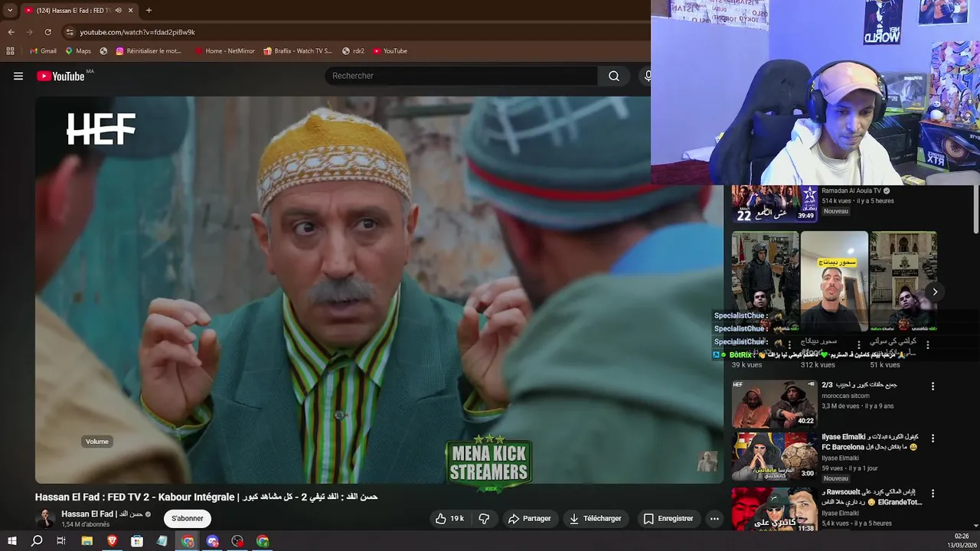
Task: Open the YouTube bookmark
Action: pos(390,51)
